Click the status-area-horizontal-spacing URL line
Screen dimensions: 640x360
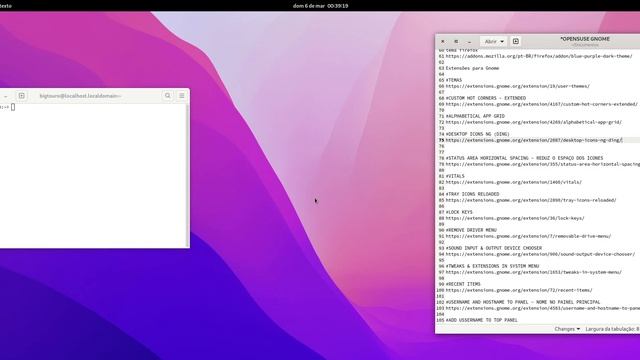[x=543, y=164]
